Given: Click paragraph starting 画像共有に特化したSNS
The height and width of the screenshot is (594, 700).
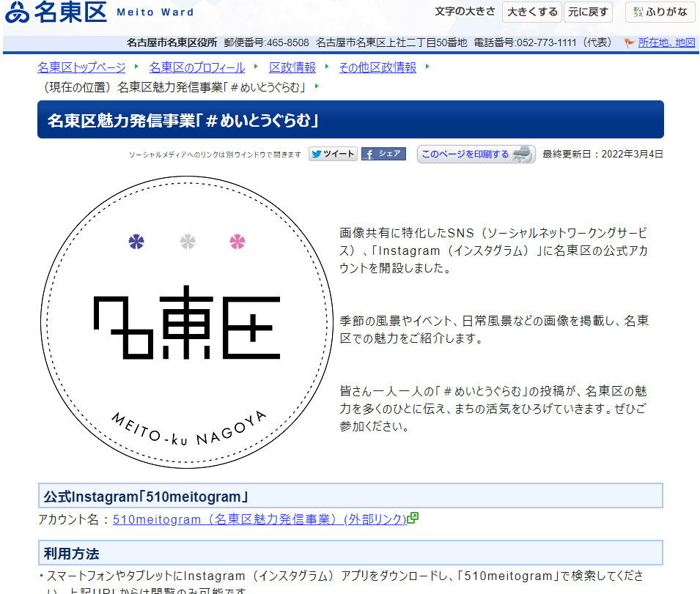Looking at the screenshot, I should 493,250.
